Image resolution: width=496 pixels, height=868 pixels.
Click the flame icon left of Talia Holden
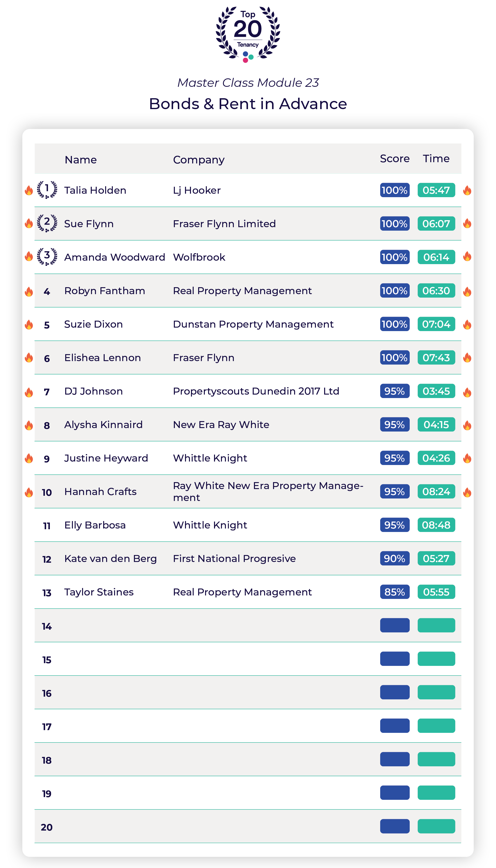29,190
